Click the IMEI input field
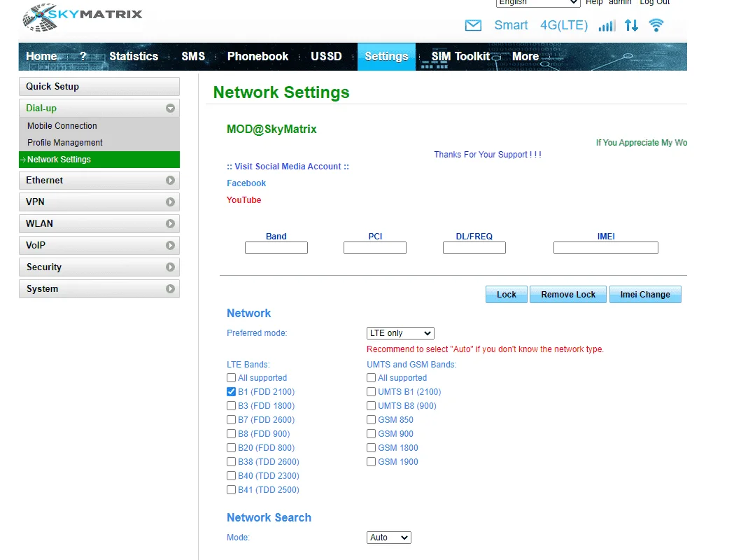The image size is (734, 560). pyautogui.click(x=606, y=248)
